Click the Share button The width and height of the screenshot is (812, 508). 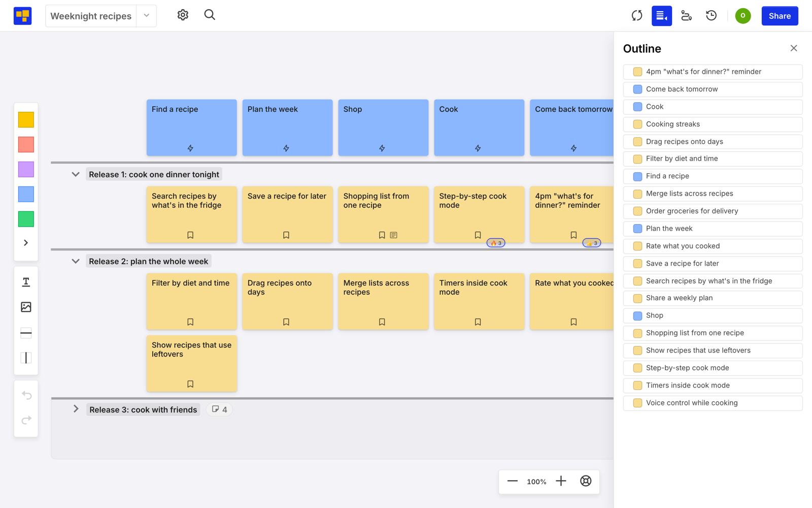pyautogui.click(x=780, y=16)
